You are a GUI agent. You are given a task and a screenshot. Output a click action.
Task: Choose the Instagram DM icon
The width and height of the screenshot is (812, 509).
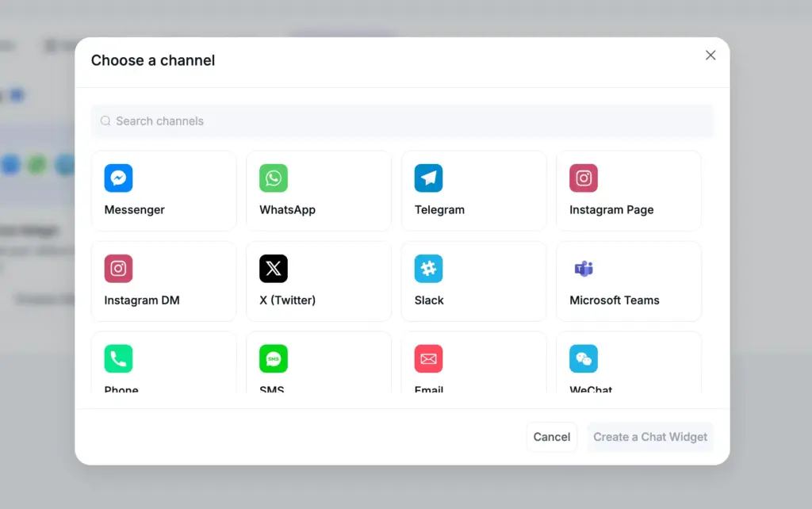click(x=118, y=268)
